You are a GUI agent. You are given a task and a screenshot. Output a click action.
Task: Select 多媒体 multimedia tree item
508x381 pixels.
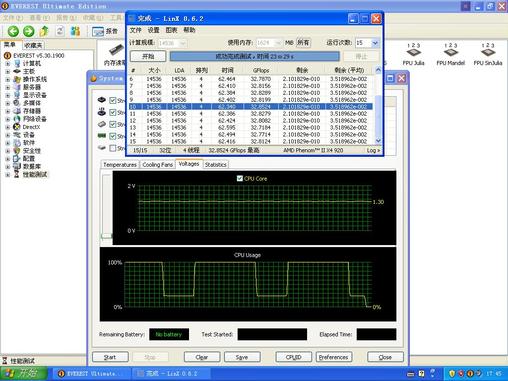pyautogui.click(x=32, y=103)
